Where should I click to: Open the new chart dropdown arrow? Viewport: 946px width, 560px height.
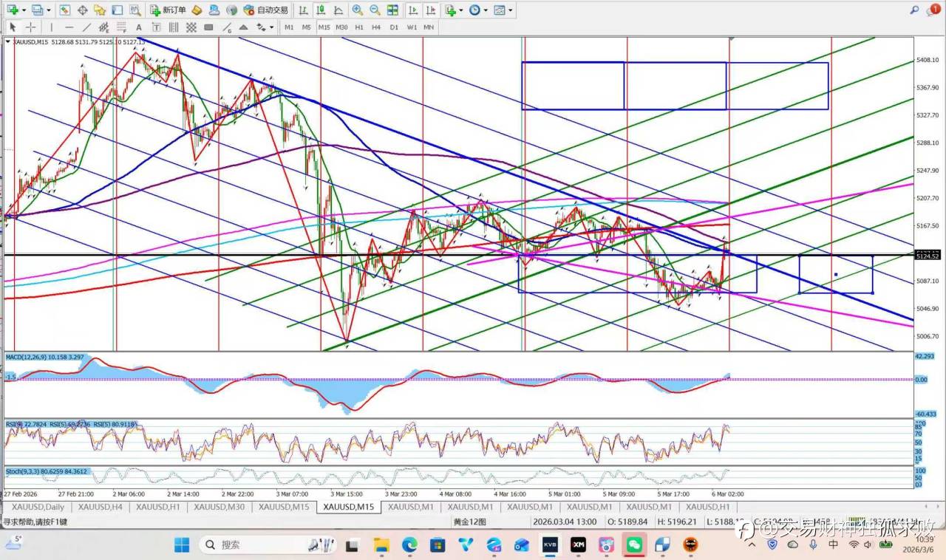24,10
